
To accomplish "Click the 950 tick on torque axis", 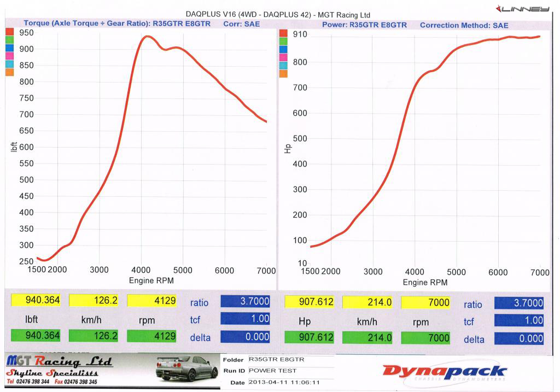I will tap(26, 33).
